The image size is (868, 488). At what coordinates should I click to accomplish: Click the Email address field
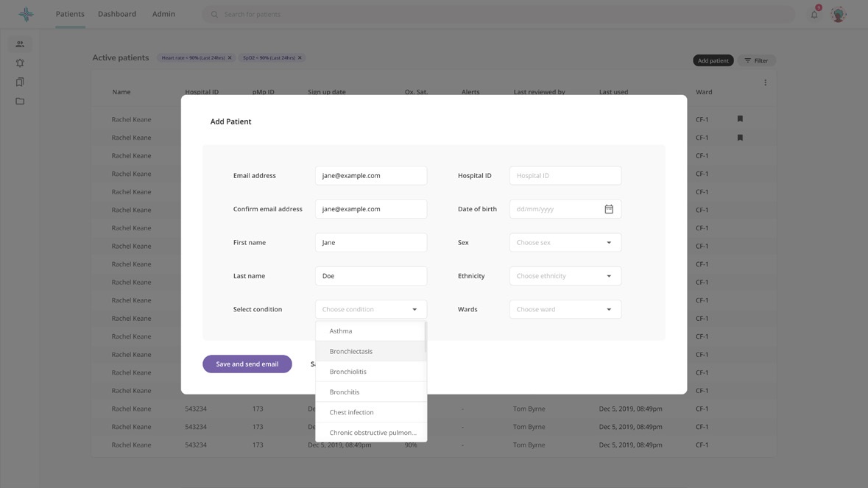[x=371, y=175]
